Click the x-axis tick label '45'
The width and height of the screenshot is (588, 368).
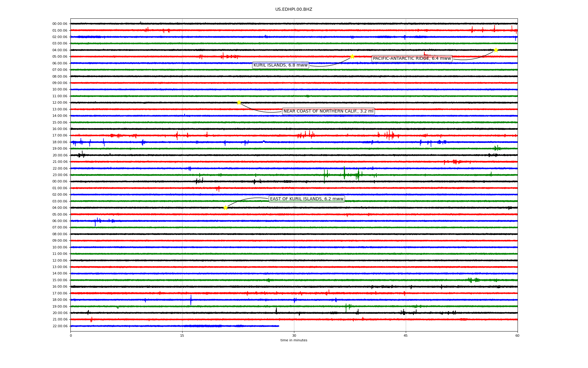[x=406, y=335]
